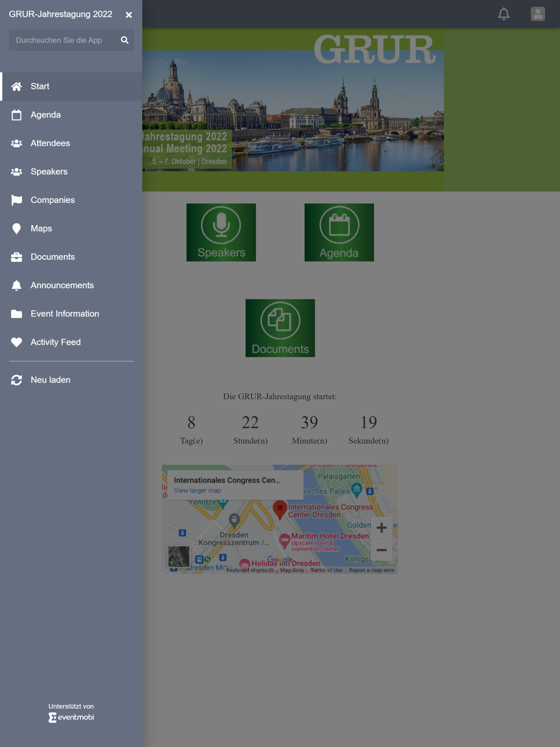The image size is (560, 747).
Task: Click the Announcements bell icon in sidebar
Action: [x=17, y=286]
